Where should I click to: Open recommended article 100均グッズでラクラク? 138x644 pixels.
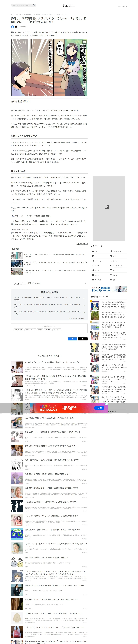coord(49,367)
